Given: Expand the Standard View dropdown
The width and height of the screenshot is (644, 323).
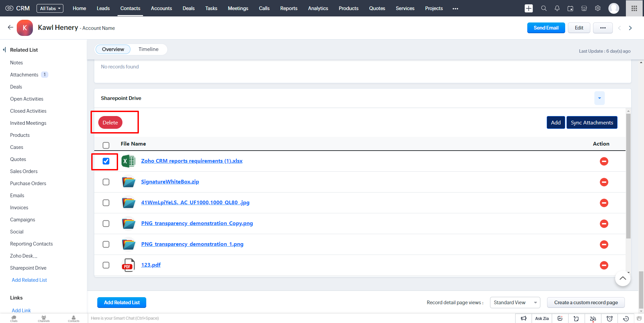Looking at the screenshot, I should click(515, 303).
